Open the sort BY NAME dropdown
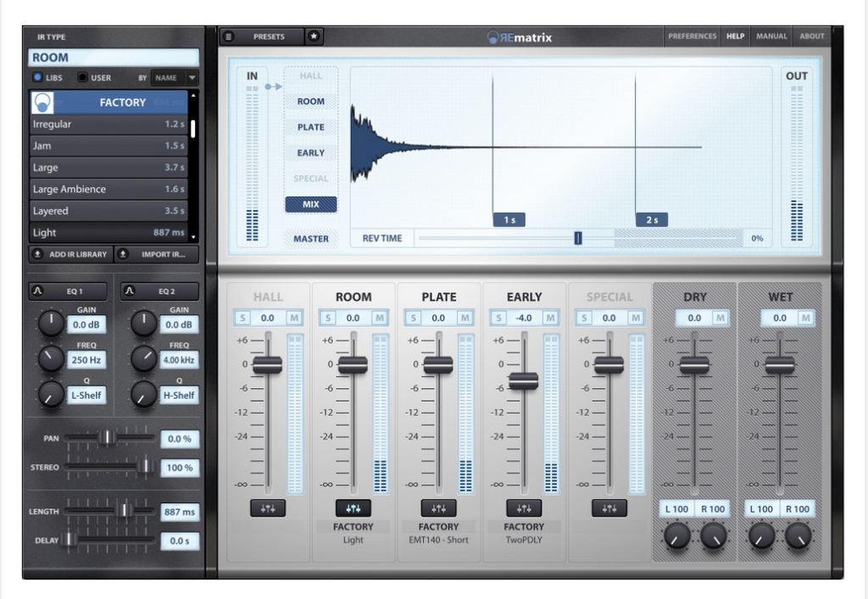 (x=175, y=78)
